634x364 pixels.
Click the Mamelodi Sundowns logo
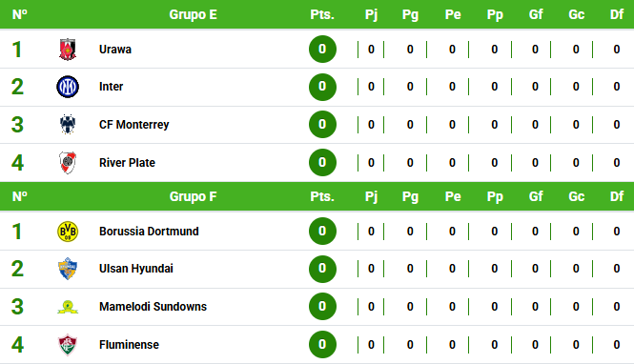pos(68,307)
